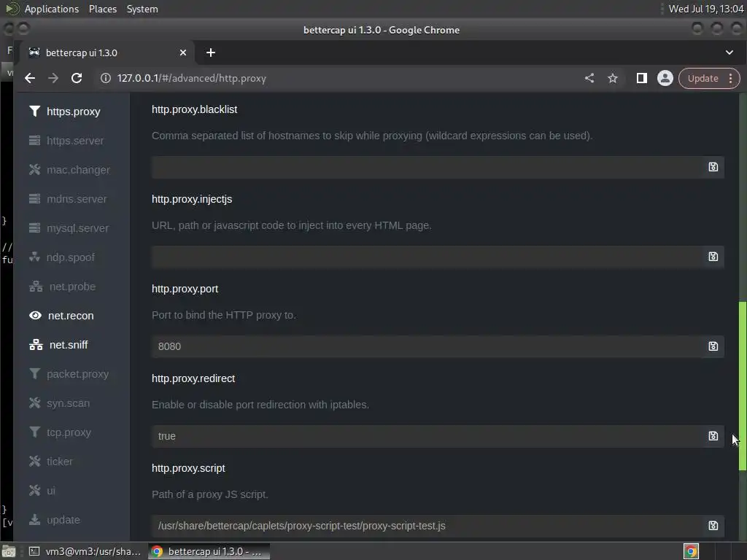Image resolution: width=747 pixels, height=560 pixels.
Task: Click the mysql.server server icon
Action: (35, 228)
